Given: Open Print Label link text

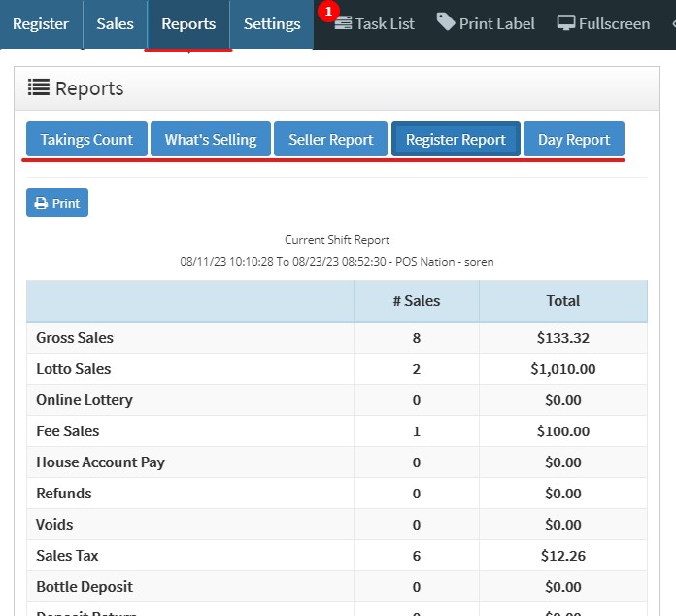Looking at the screenshot, I should click(497, 23).
